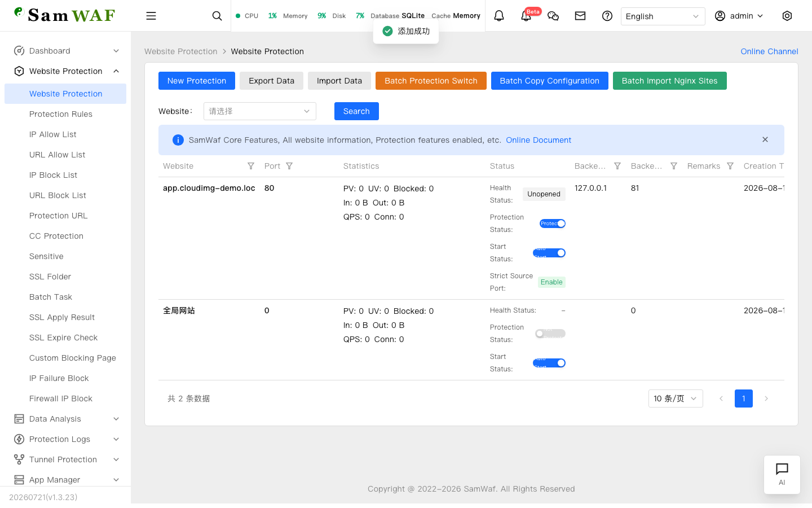Go to next page arrow

click(x=766, y=398)
